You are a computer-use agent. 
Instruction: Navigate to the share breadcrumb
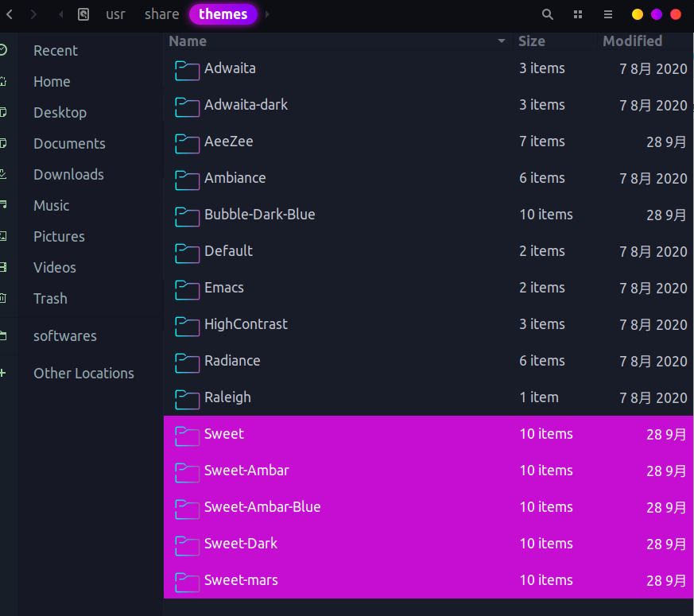(161, 14)
